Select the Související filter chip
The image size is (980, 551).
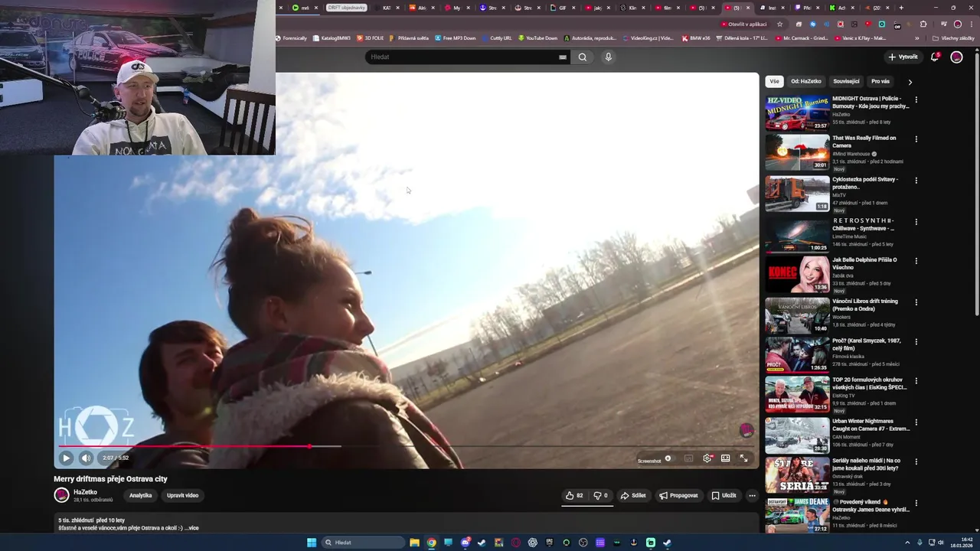pyautogui.click(x=846, y=81)
